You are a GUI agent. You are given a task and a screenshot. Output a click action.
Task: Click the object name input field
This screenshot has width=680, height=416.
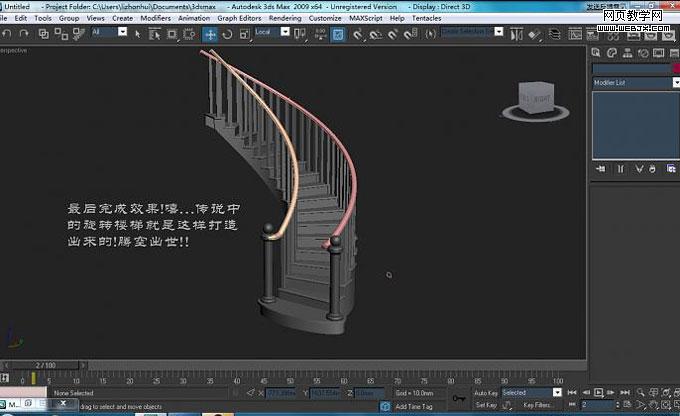point(631,68)
